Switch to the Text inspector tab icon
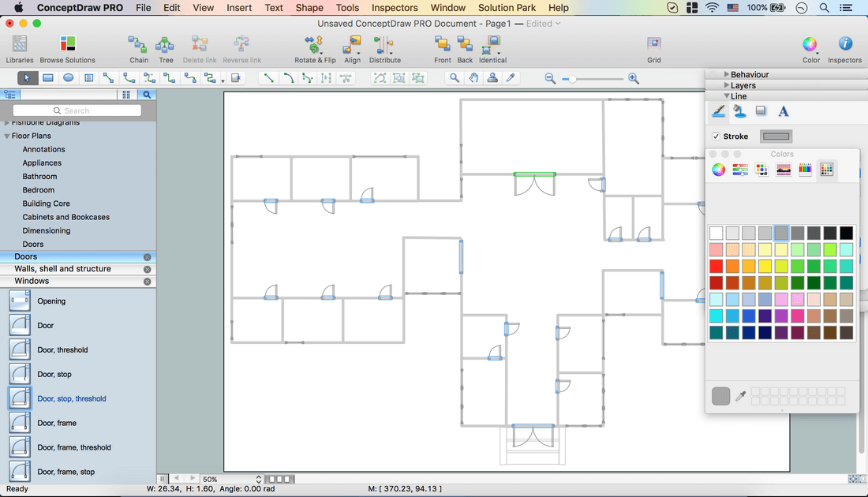 tap(783, 112)
